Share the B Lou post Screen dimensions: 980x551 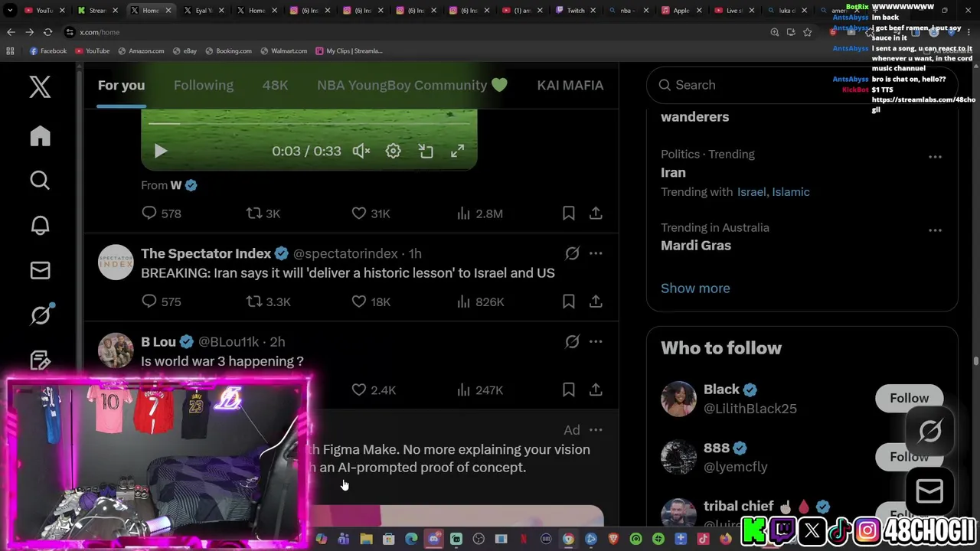click(596, 390)
